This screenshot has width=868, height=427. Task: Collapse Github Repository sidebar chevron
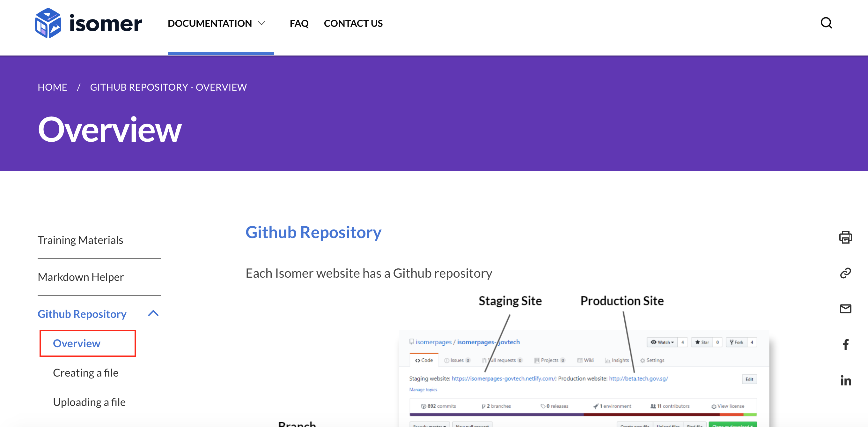(x=153, y=314)
